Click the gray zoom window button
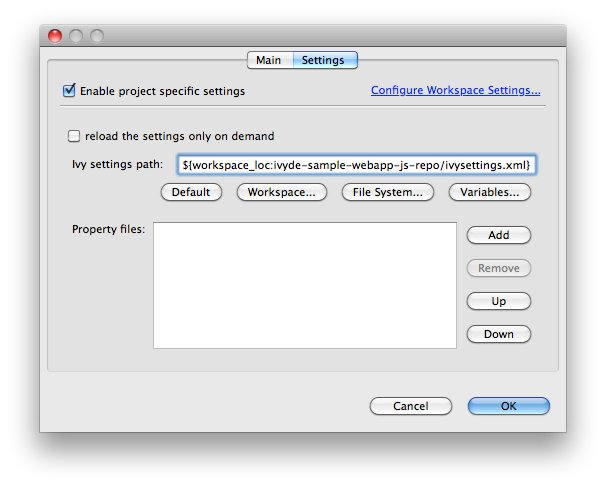Viewport: 606px width, 487px height. pos(97,36)
